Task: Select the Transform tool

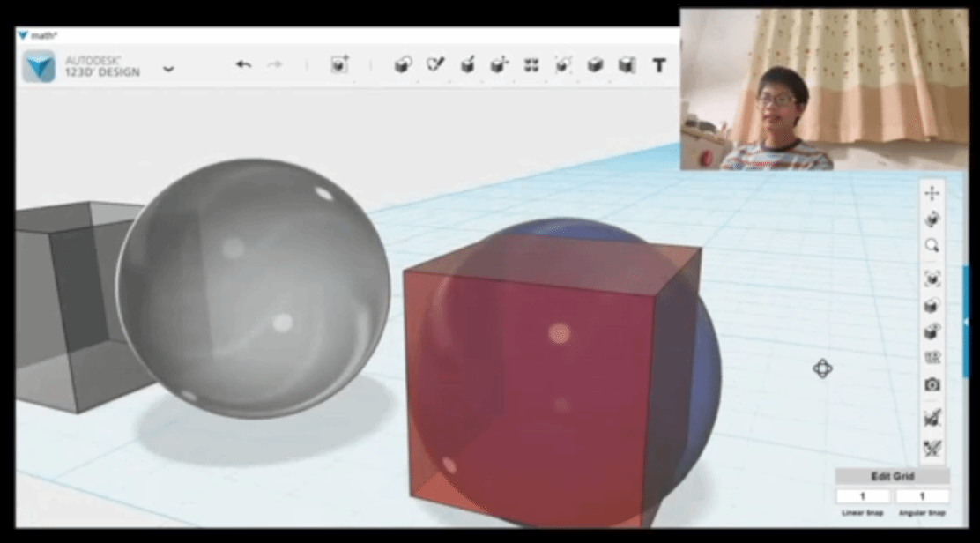Action: [339, 64]
